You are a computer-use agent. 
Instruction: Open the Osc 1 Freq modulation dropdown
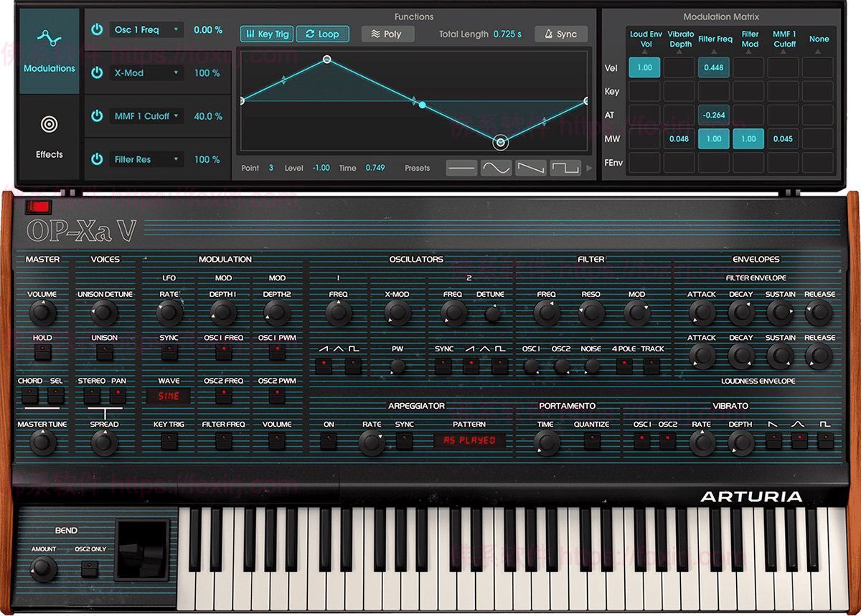[147, 30]
